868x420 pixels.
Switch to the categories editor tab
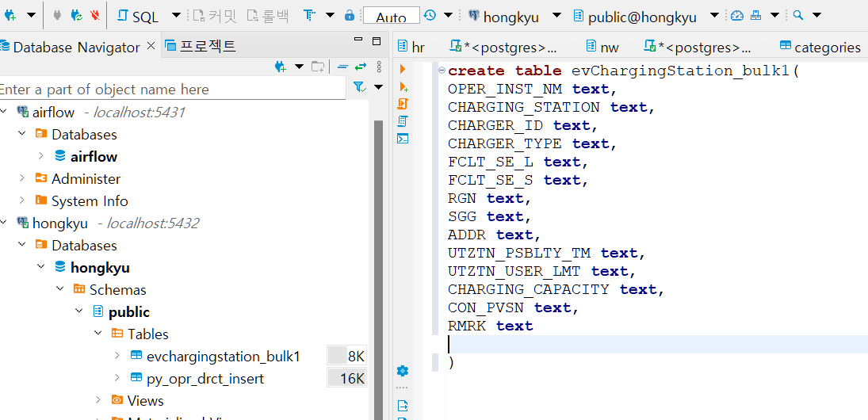point(820,47)
